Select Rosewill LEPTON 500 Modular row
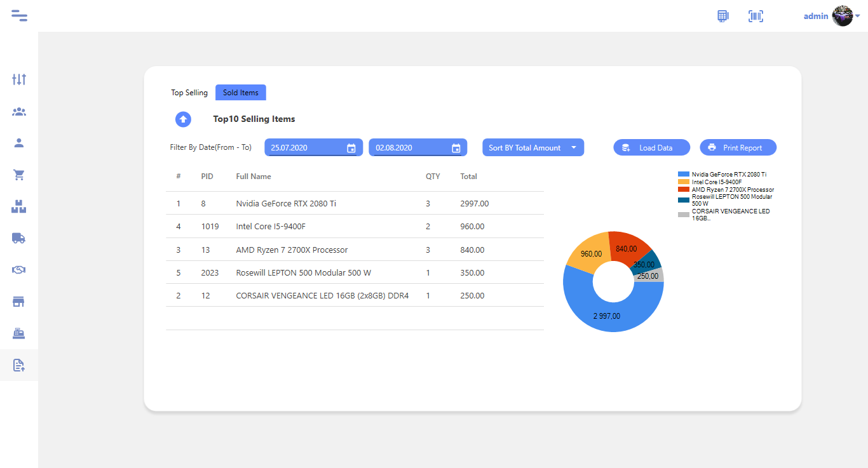 (x=355, y=272)
